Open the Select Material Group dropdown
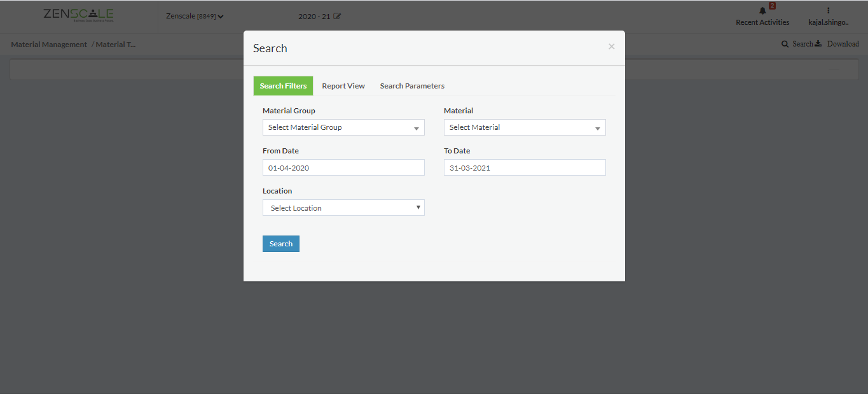Screen dimensions: 868x394 (343, 127)
